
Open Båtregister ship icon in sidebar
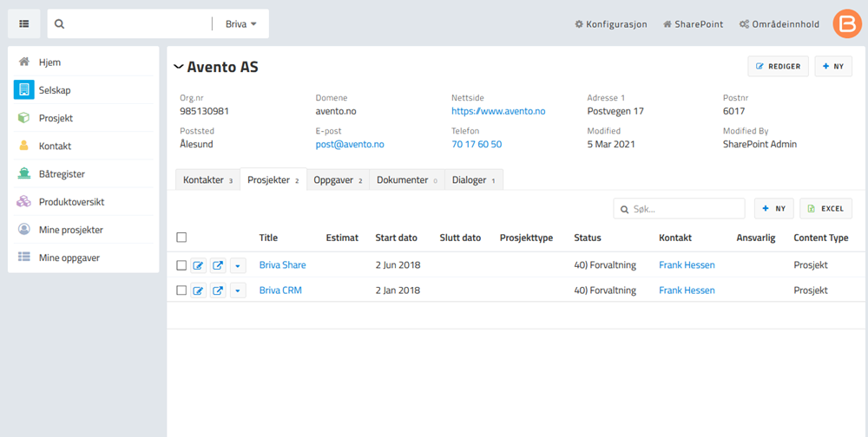[23, 173]
